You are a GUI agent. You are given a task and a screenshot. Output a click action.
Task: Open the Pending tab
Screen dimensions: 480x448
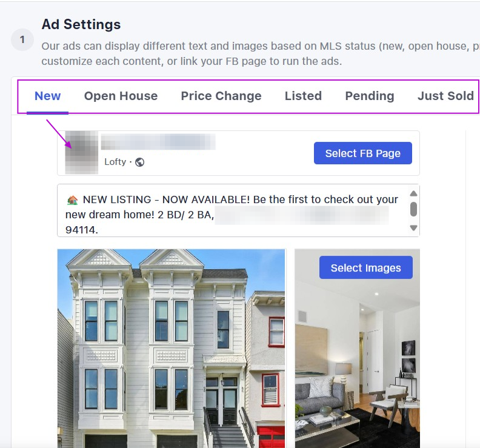coord(370,96)
